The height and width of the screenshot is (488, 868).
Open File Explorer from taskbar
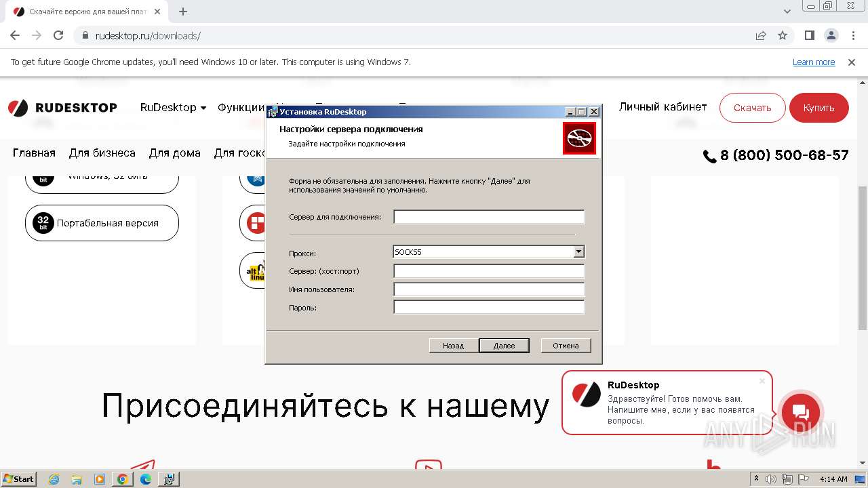pos(77,479)
